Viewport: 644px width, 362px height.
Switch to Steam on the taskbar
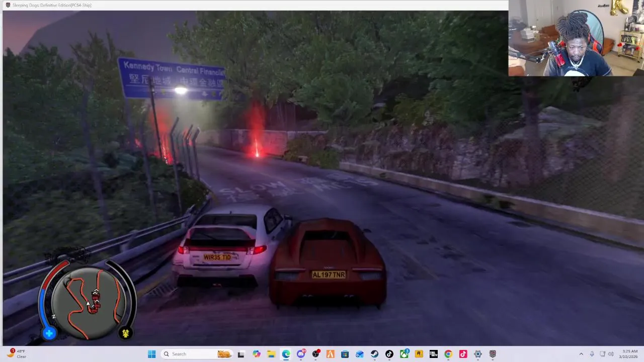[374, 354]
